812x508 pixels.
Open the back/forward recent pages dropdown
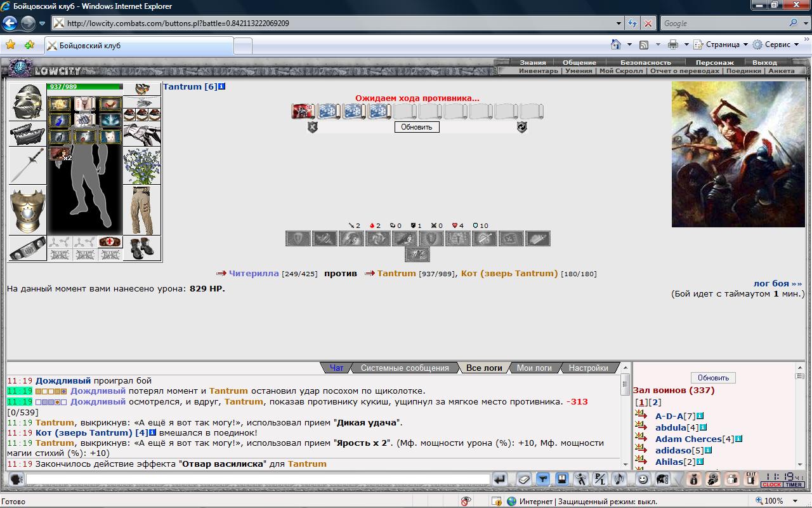click(x=43, y=23)
